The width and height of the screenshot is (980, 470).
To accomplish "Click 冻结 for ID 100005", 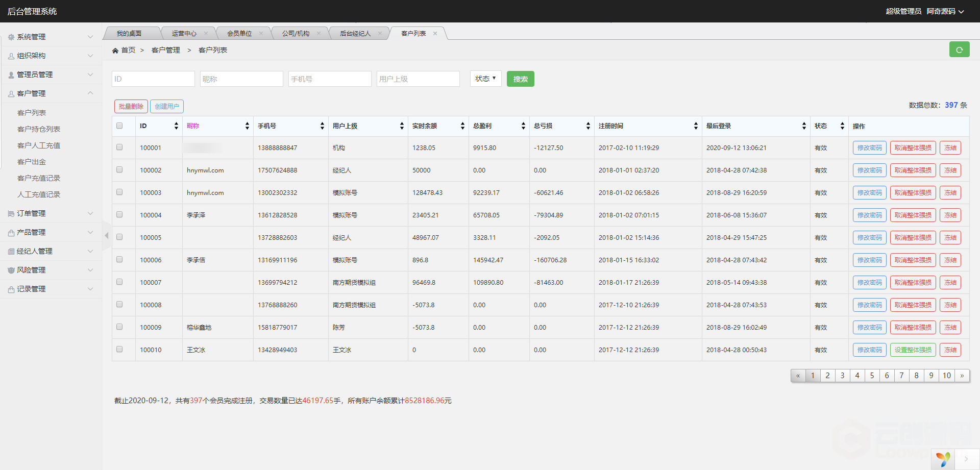I will (950, 238).
